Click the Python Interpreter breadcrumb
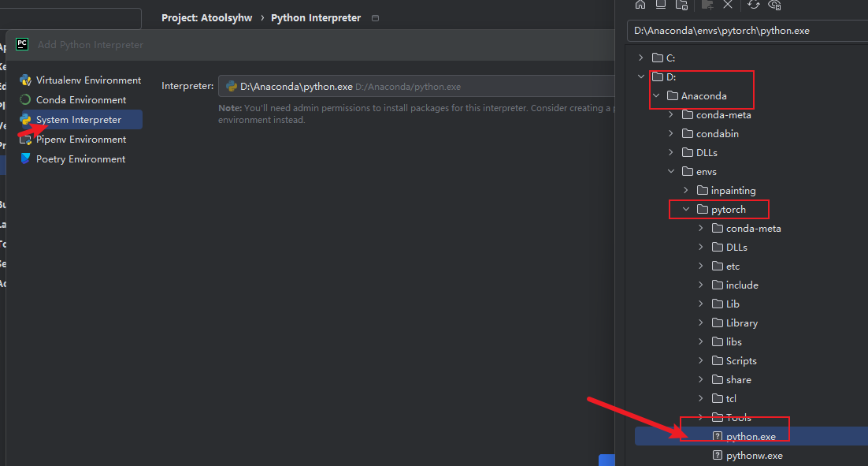 point(315,17)
